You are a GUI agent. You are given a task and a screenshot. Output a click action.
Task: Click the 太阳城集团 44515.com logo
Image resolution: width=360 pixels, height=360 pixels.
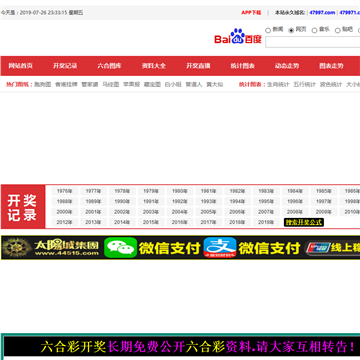click(51, 248)
